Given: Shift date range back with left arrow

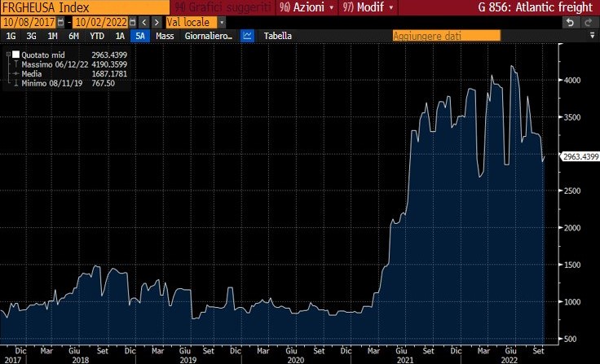Looking at the screenshot, I should (143, 22).
